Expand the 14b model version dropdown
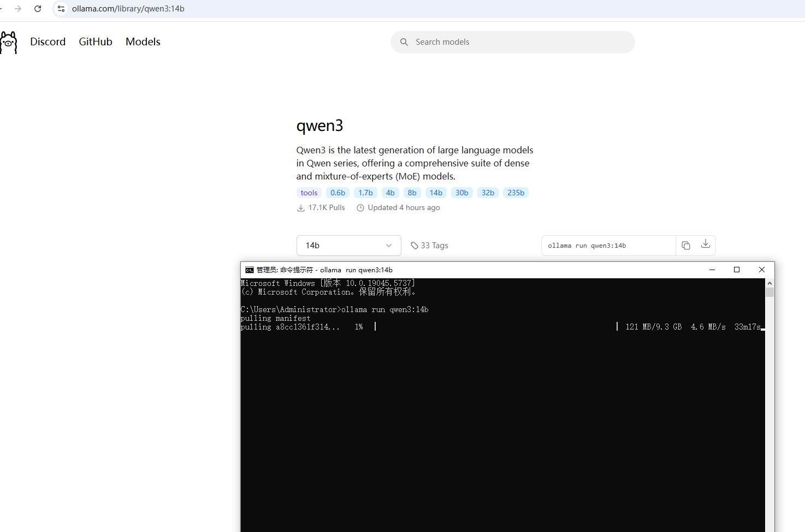The image size is (805, 532). tap(349, 246)
